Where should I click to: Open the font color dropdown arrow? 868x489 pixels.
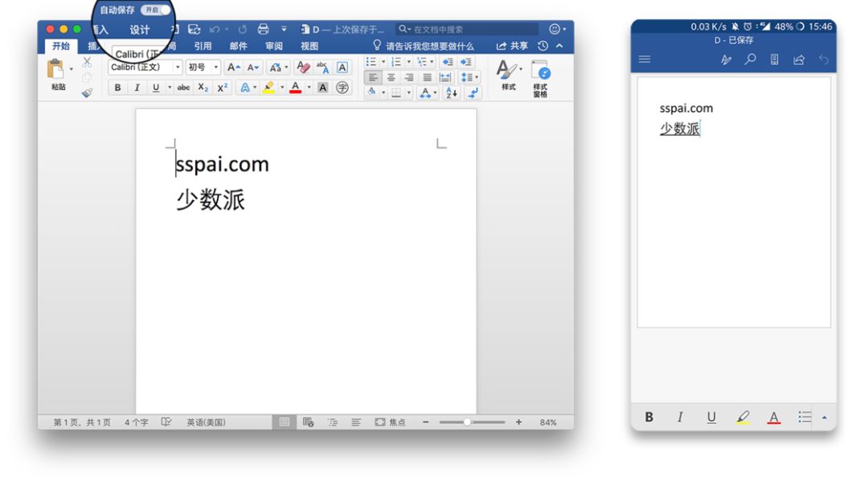[309, 88]
